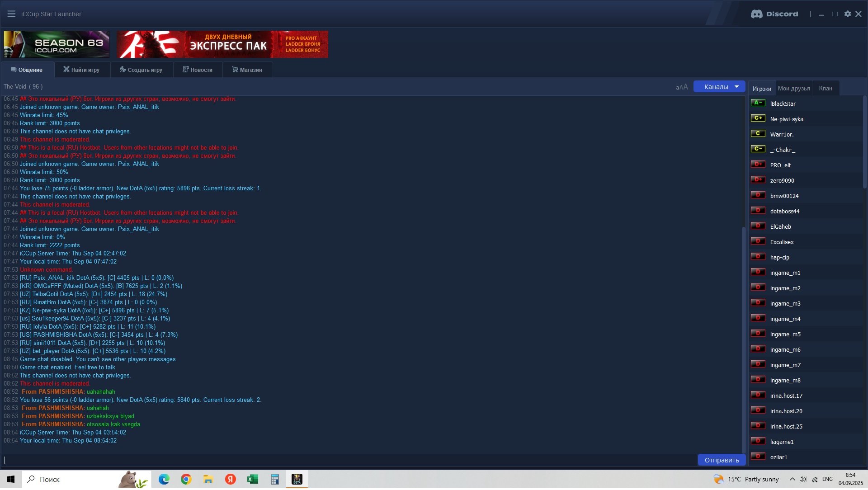The width and height of the screenshot is (868, 490).
Task: Click D rank icon next to Excalisex
Action: tap(758, 241)
